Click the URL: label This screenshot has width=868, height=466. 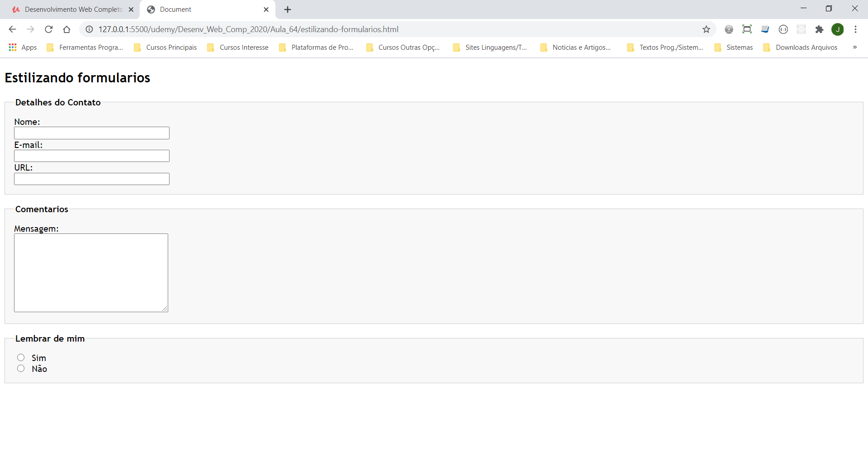(x=24, y=168)
